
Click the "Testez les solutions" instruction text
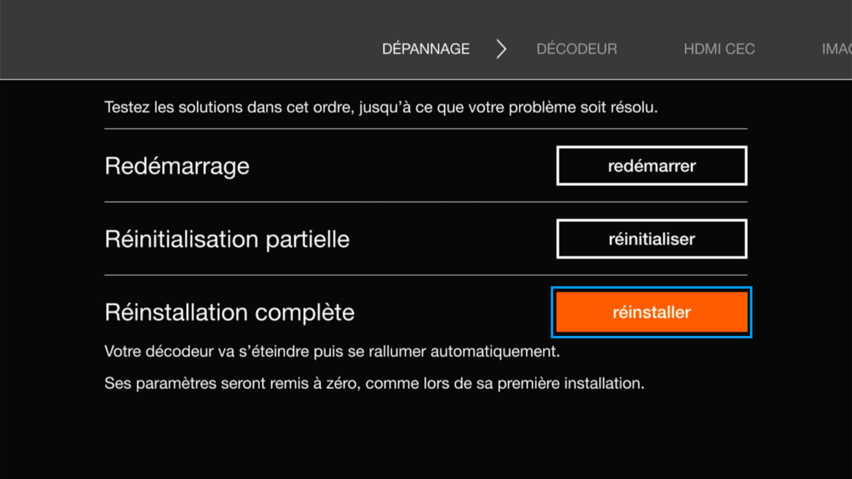(x=380, y=107)
